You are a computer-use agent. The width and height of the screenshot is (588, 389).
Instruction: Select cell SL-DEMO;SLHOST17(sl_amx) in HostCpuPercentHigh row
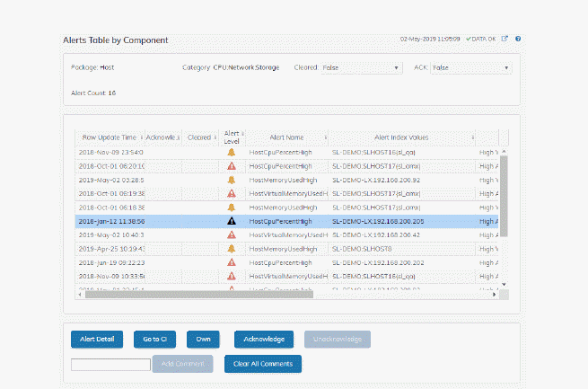376,166
